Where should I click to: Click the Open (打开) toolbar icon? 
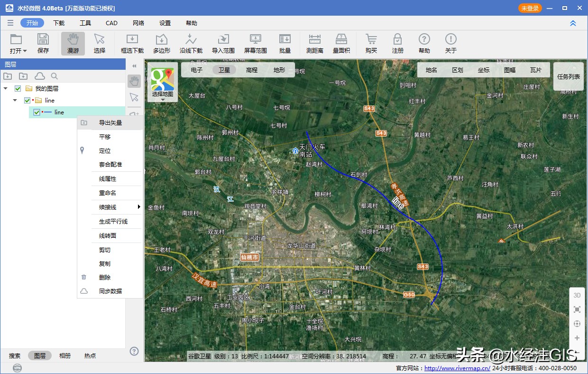16,39
